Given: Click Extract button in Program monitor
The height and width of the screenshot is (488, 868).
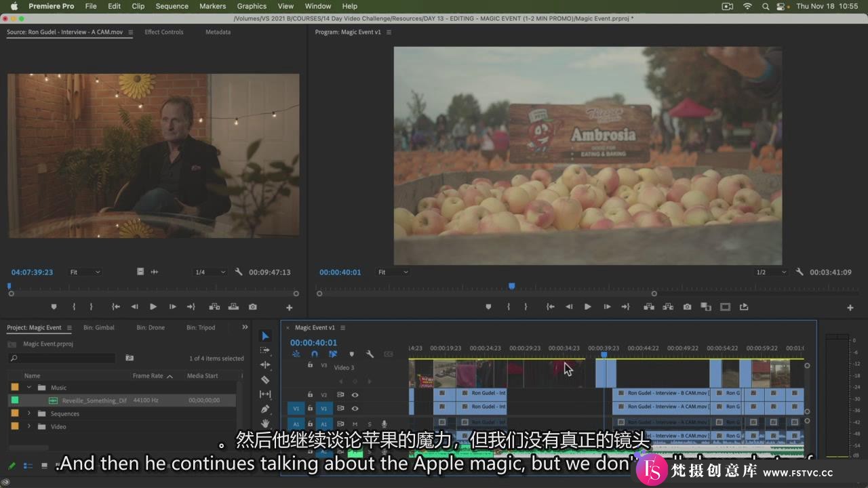Looking at the screenshot, I should 668,307.
